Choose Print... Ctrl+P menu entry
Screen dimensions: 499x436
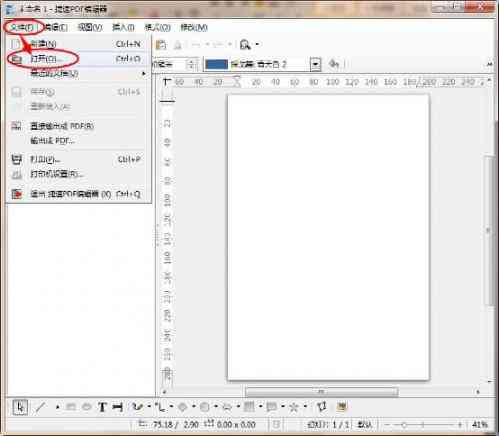[x=76, y=159]
